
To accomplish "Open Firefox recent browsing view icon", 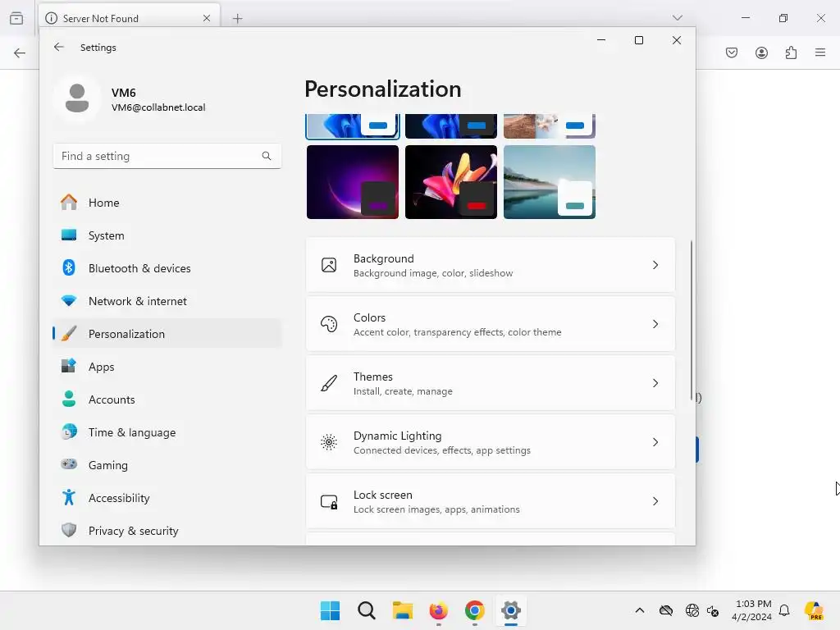I will pos(16,18).
